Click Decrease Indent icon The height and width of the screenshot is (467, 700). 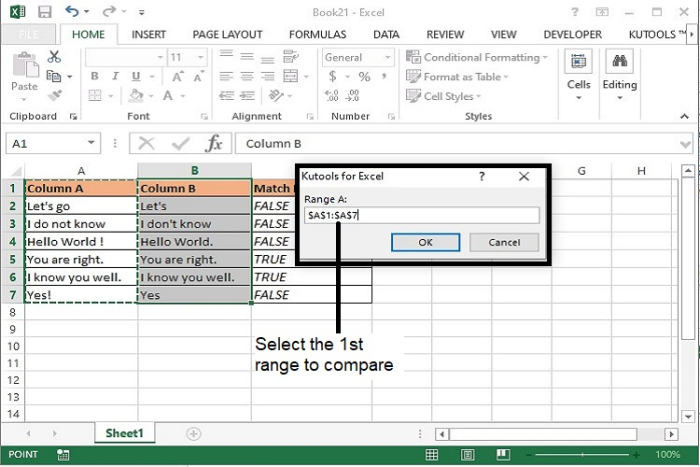[226, 96]
